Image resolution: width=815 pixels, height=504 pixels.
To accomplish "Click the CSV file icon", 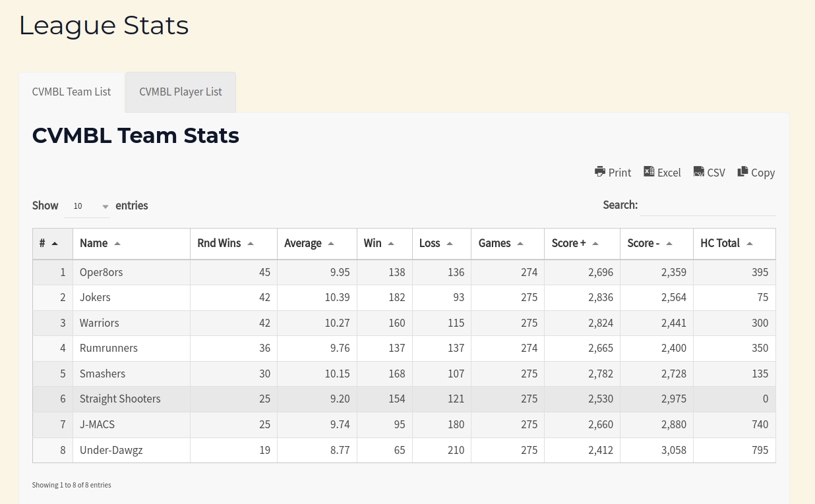I will [699, 171].
